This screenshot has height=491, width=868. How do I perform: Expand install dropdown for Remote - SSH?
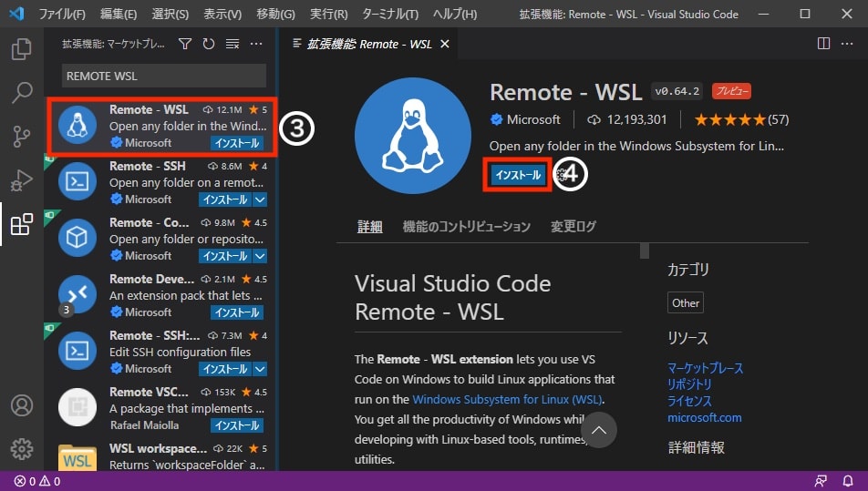coord(260,199)
